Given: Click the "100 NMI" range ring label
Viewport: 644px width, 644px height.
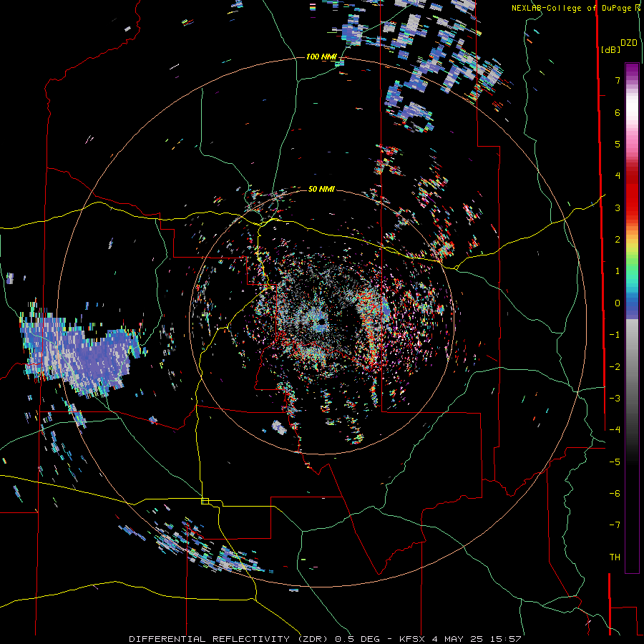Looking at the screenshot, I should [321, 57].
